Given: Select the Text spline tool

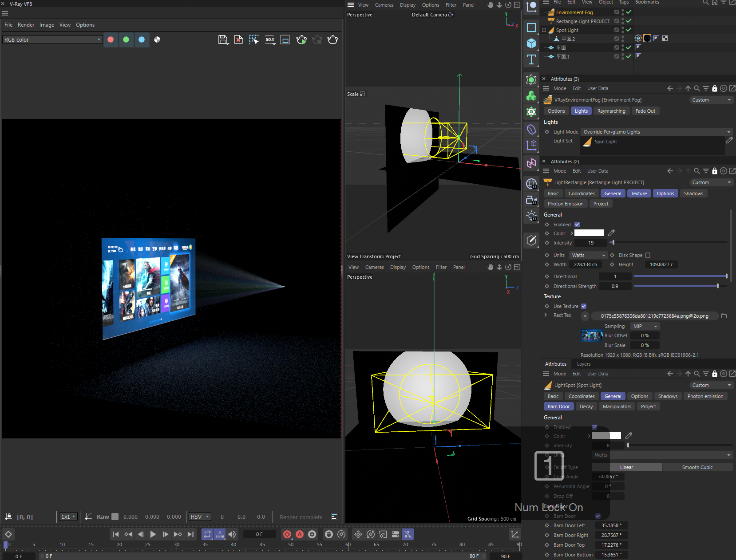Looking at the screenshot, I should [x=531, y=59].
